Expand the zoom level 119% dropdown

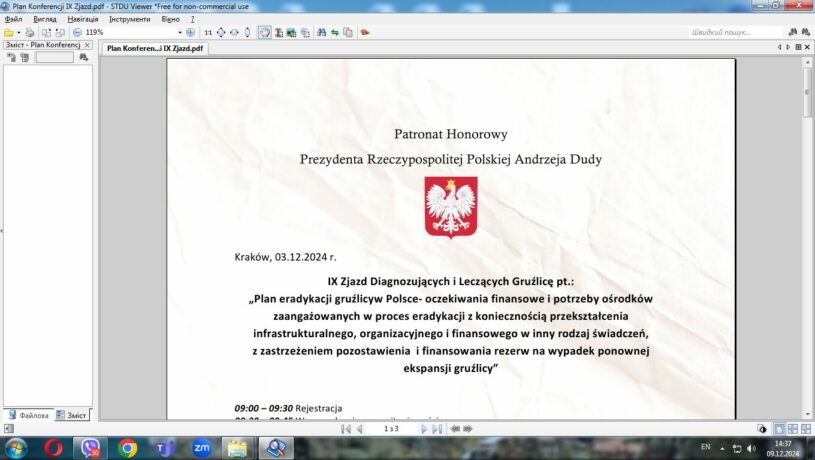(178, 32)
